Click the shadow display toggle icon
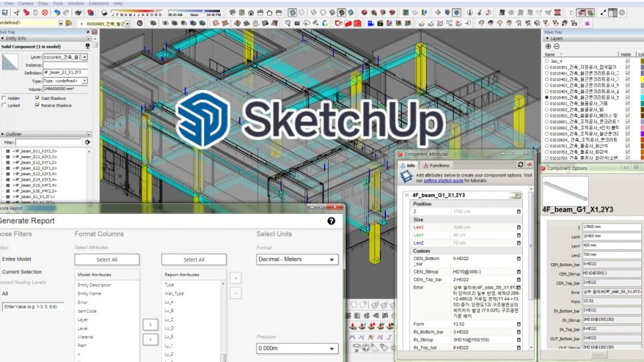 coord(104,13)
